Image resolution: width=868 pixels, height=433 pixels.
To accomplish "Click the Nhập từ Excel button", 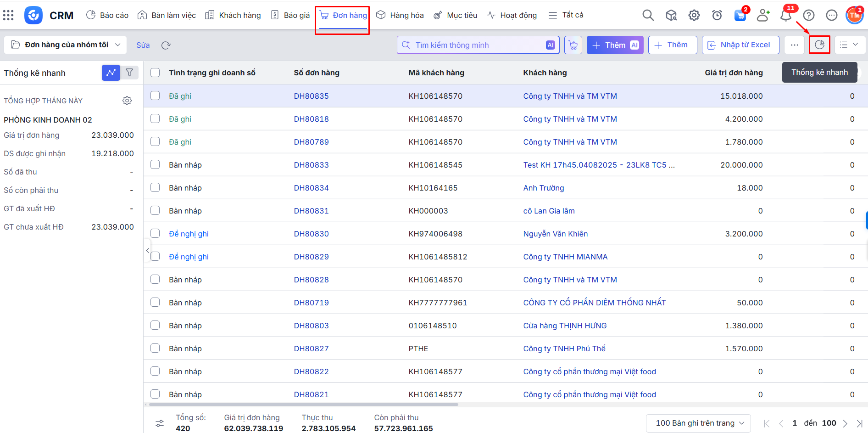I will point(740,45).
